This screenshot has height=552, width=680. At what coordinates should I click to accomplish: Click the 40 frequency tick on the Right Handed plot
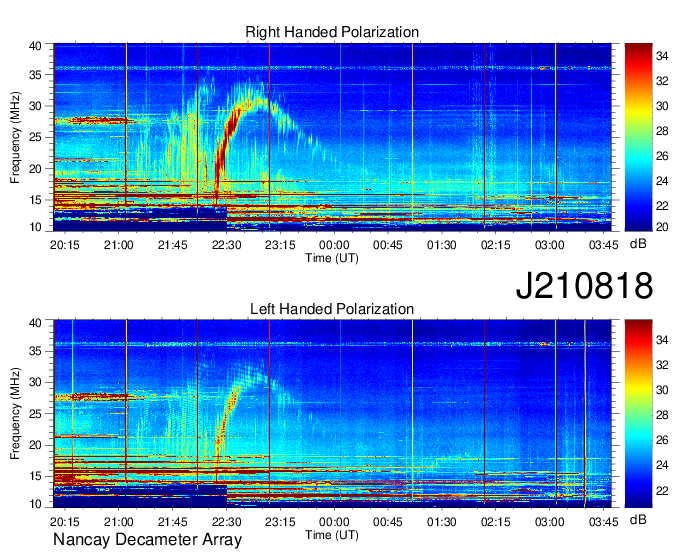pos(35,46)
